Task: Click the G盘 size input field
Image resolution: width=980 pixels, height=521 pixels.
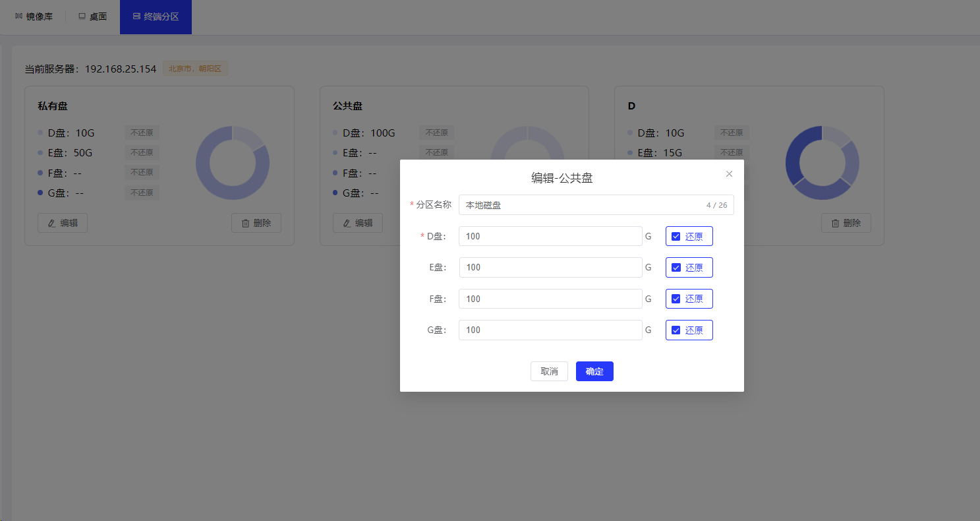Action: point(550,330)
